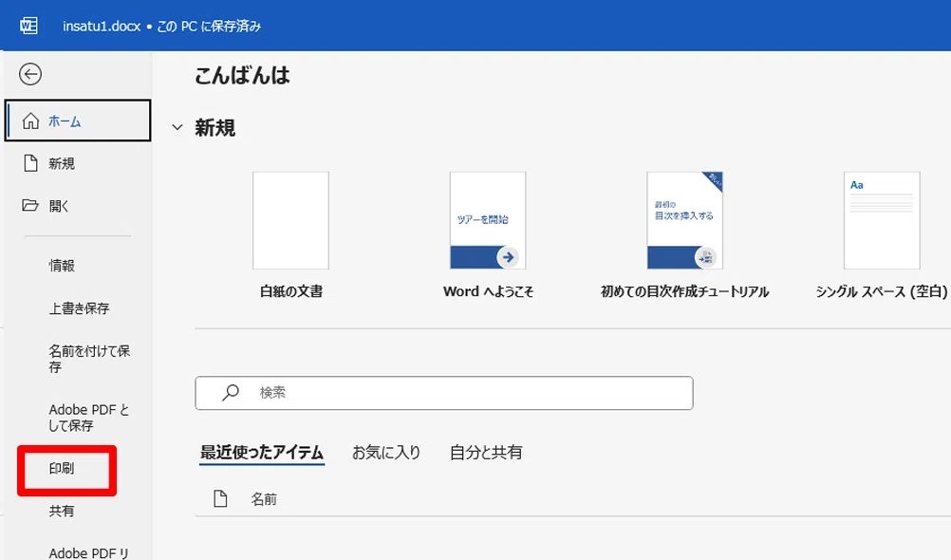This screenshot has width=951, height=560.
Task: Switch to the 最近使ったアイテム tab
Action: coord(262,453)
